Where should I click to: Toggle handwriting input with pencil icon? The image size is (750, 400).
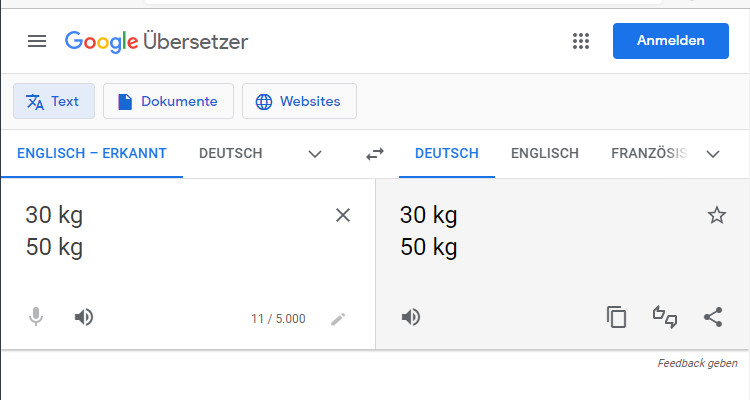click(338, 319)
